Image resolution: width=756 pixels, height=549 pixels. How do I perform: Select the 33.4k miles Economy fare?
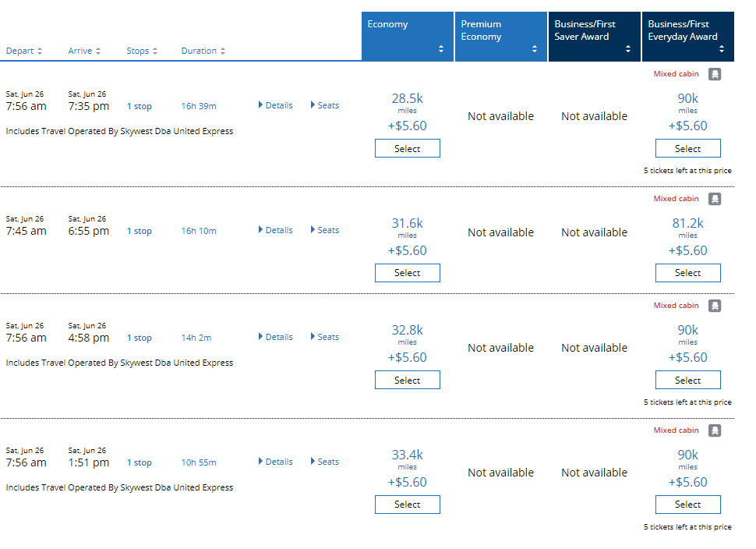408,505
